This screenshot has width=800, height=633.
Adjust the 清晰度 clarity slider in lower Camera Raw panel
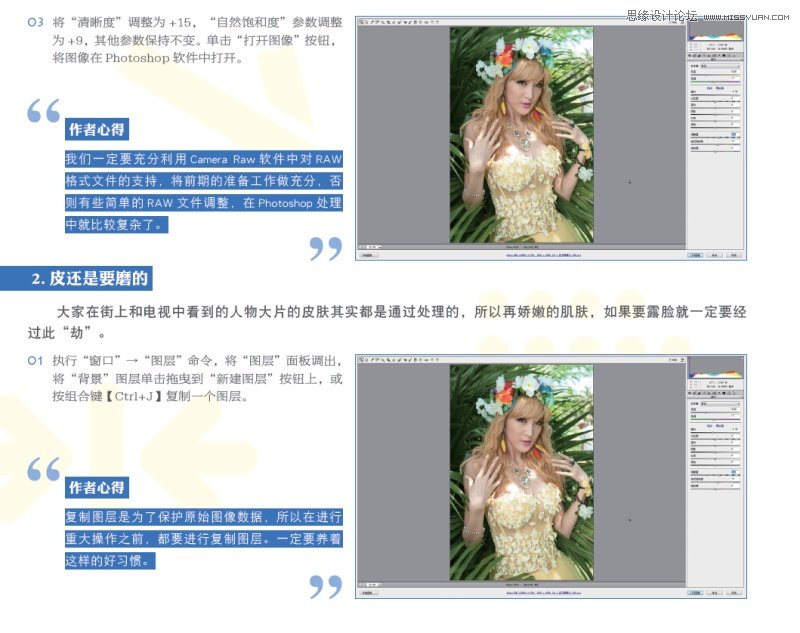tap(715, 476)
